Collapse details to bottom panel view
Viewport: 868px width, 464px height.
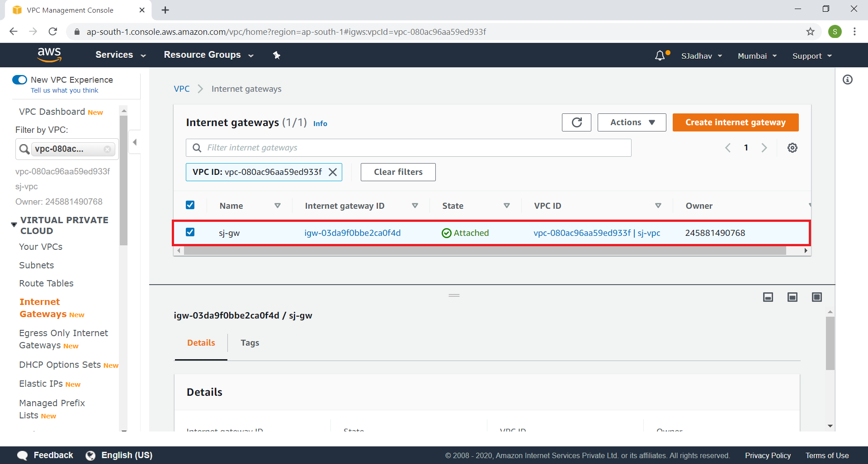[768, 297]
